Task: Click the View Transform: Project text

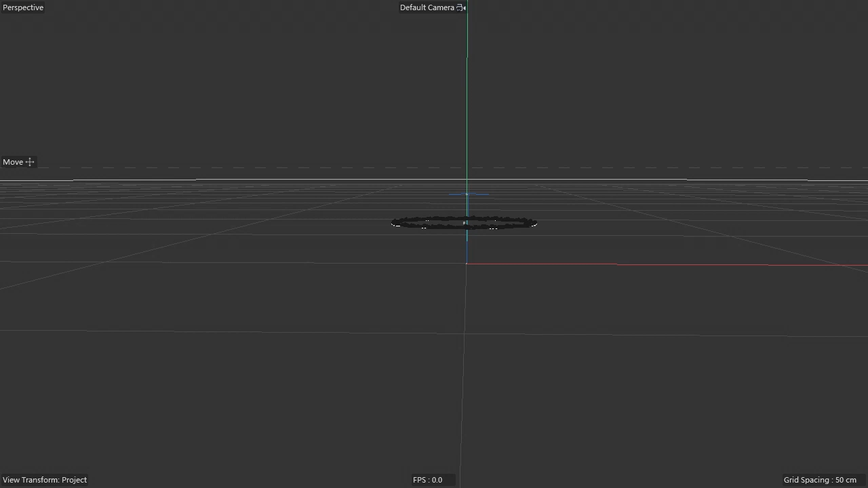Action: [45, 480]
